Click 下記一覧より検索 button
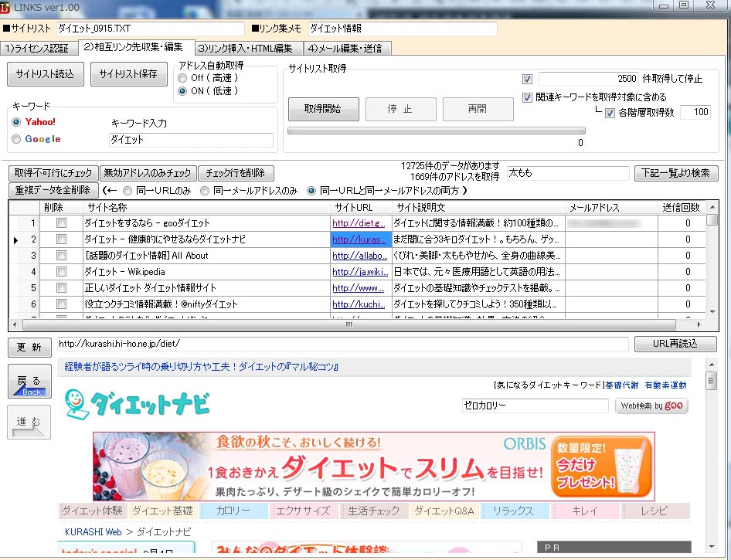 pos(675,173)
